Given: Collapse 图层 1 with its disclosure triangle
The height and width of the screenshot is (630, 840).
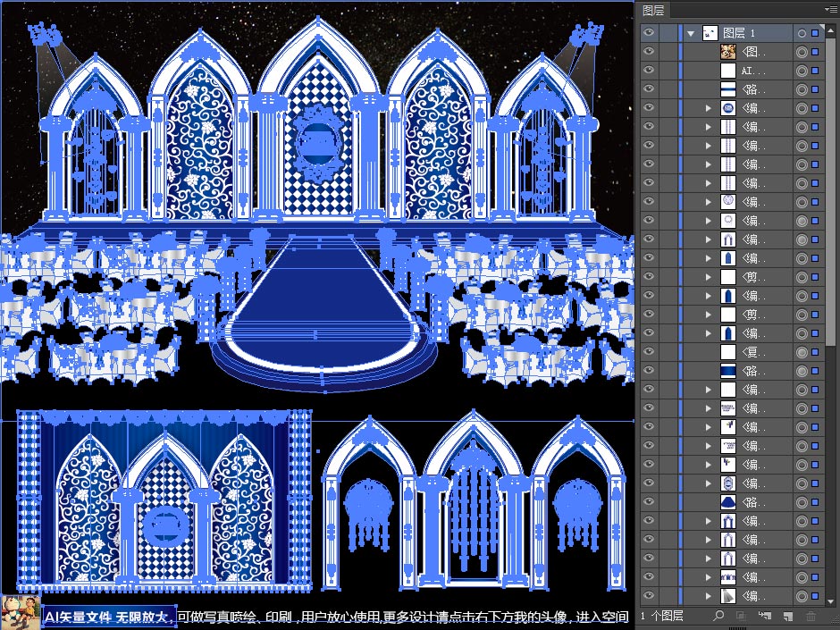Looking at the screenshot, I should (x=691, y=34).
